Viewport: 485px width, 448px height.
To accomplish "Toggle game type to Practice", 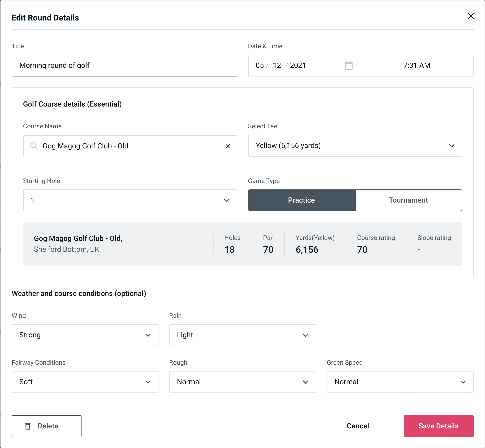I will point(302,200).
